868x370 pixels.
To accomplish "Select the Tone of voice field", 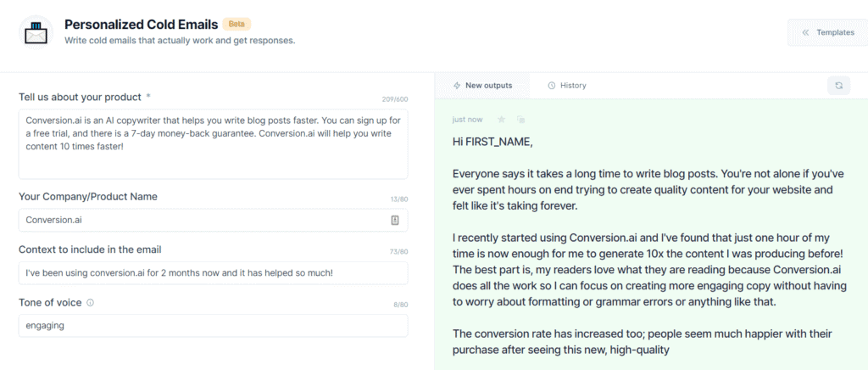I will click(x=213, y=326).
